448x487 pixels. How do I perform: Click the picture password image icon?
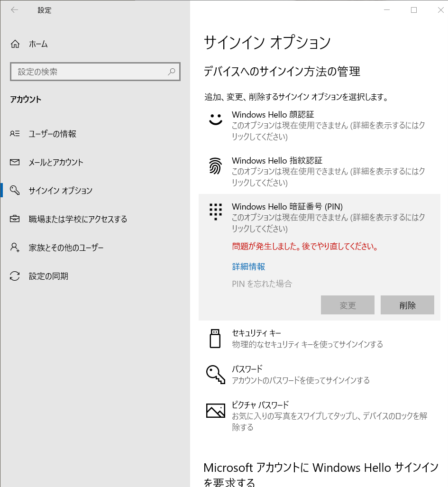215,411
